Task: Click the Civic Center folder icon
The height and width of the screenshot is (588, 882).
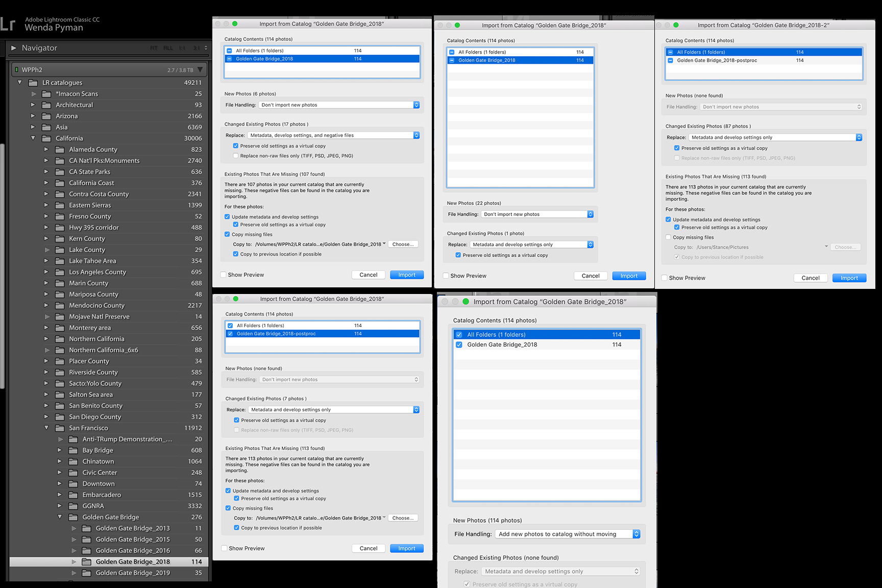Action: 73,473
